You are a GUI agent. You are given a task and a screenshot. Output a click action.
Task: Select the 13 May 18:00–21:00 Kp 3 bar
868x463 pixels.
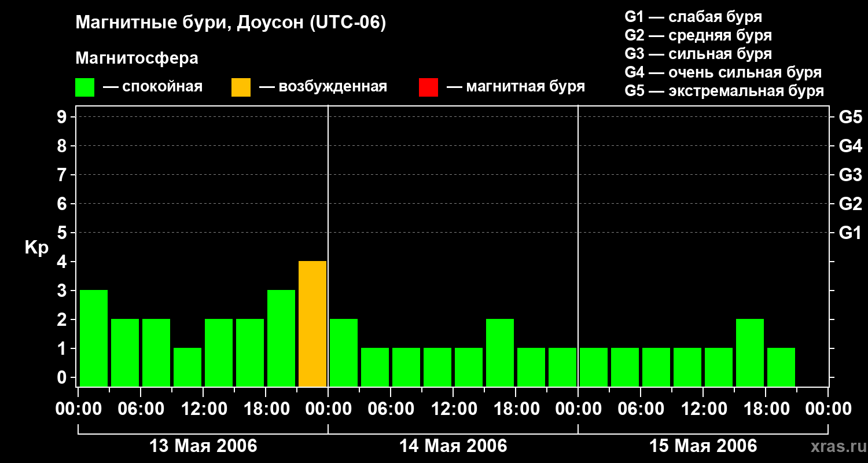[x=281, y=338]
